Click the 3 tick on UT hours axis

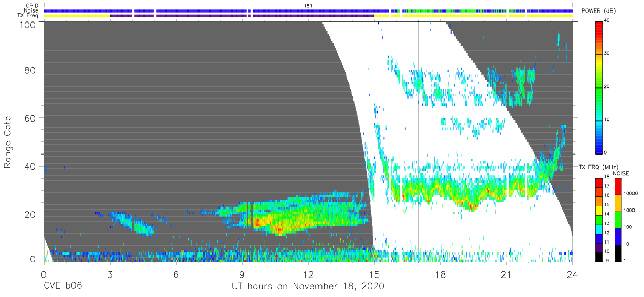pos(110,274)
